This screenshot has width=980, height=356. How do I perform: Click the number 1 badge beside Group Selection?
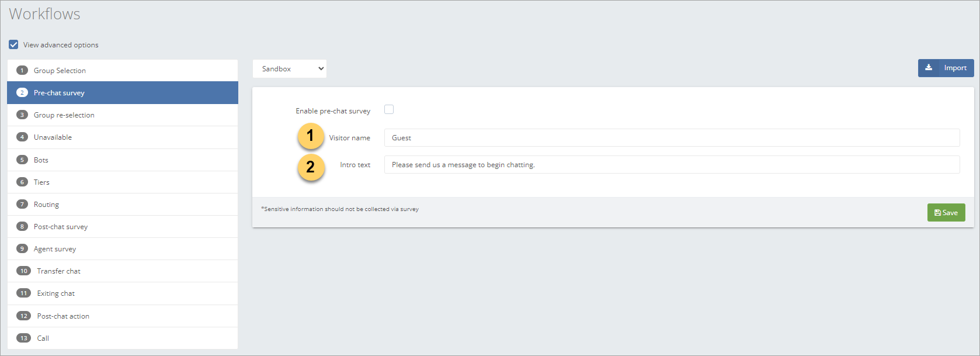coord(22,71)
